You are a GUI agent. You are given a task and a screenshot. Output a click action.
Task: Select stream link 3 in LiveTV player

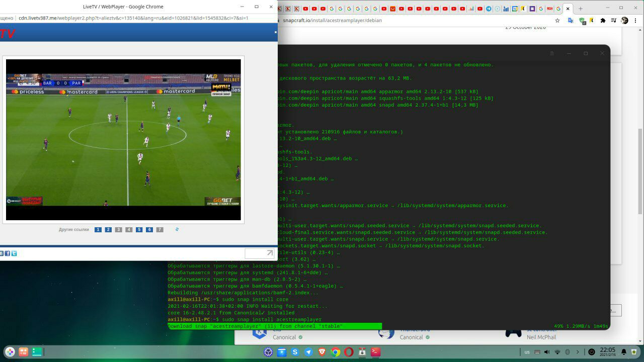click(118, 230)
